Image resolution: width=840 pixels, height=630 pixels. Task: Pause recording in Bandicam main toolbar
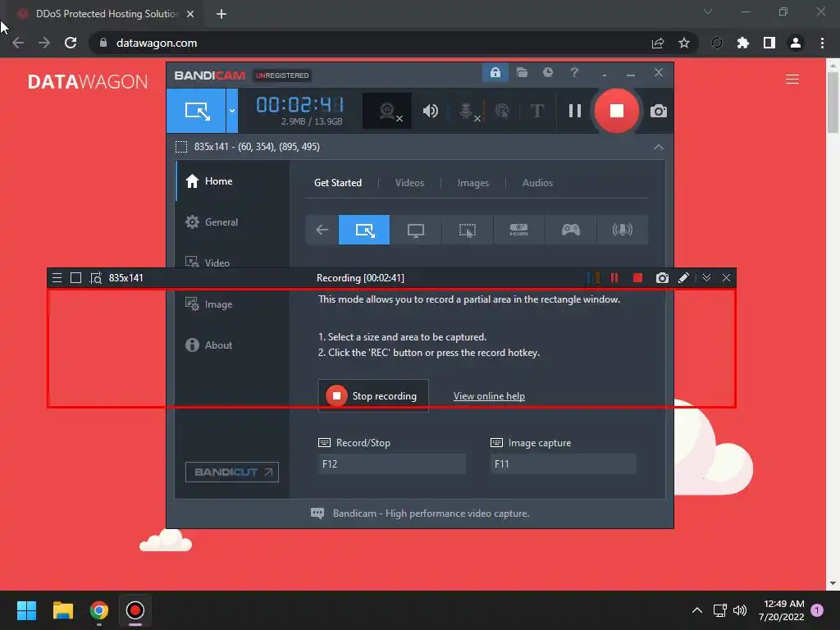pos(575,111)
